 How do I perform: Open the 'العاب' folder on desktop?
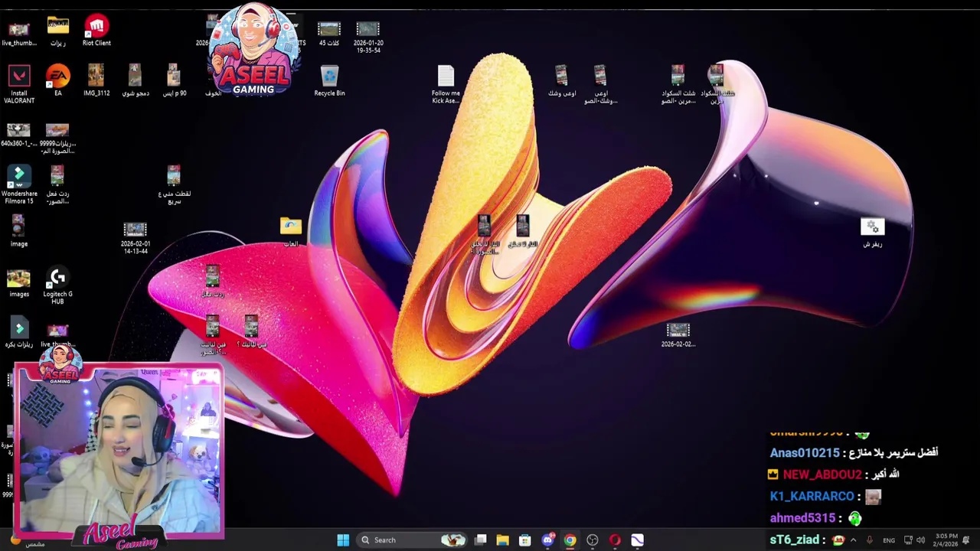[x=291, y=232]
